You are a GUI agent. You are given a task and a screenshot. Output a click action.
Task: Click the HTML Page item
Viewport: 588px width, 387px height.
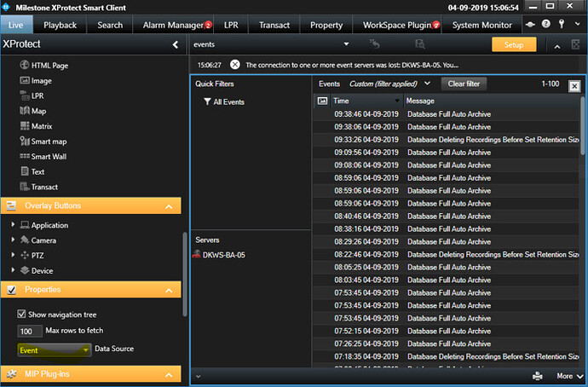pos(49,65)
